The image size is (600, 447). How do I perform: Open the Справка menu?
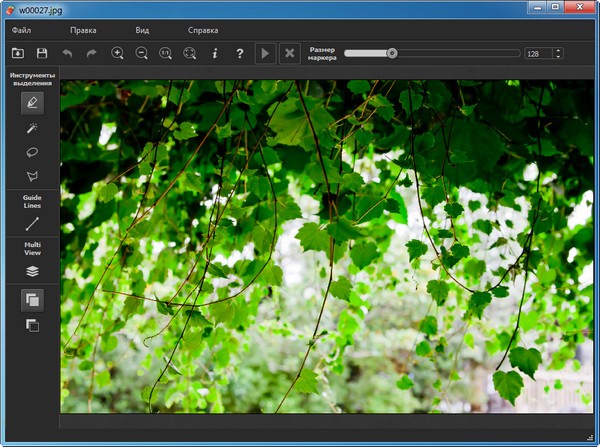click(x=203, y=31)
